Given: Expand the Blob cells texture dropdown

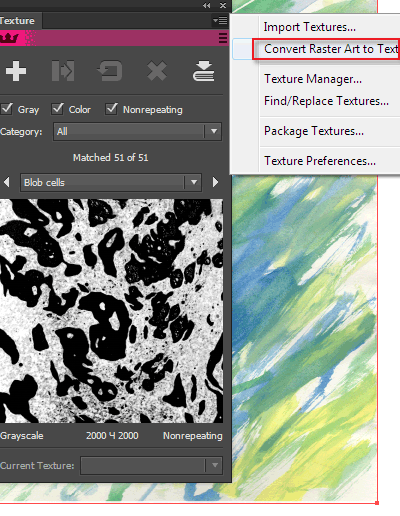Looking at the screenshot, I should (111, 182).
